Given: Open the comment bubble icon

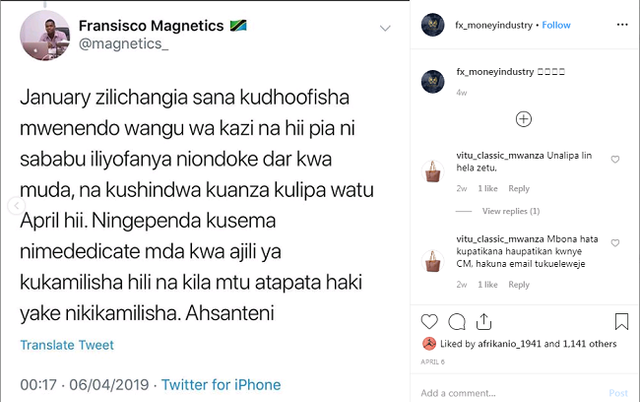Looking at the screenshot, I should [456, 321].
